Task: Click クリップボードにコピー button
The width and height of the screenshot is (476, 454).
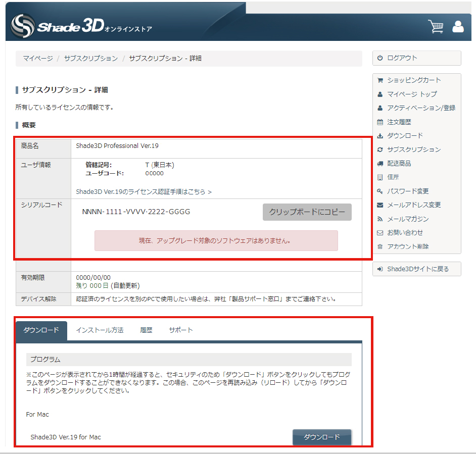Action: coord(307,212)
